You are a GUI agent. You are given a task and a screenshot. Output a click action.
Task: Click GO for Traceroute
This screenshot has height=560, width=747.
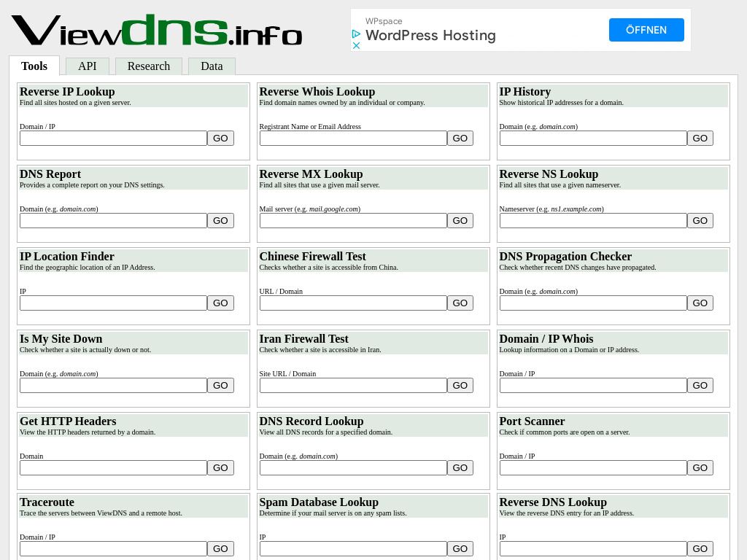pos(220,548)
